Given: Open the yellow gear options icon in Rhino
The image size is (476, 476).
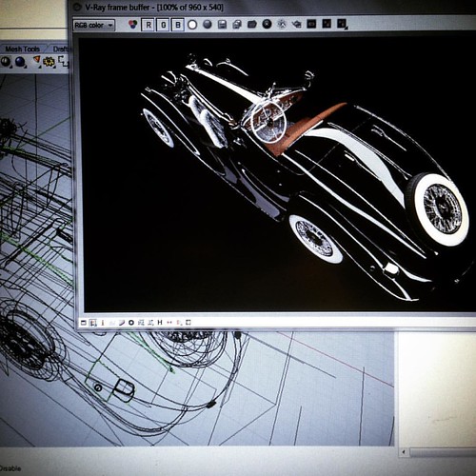Looking at the screenshot, I should (50, 61).
